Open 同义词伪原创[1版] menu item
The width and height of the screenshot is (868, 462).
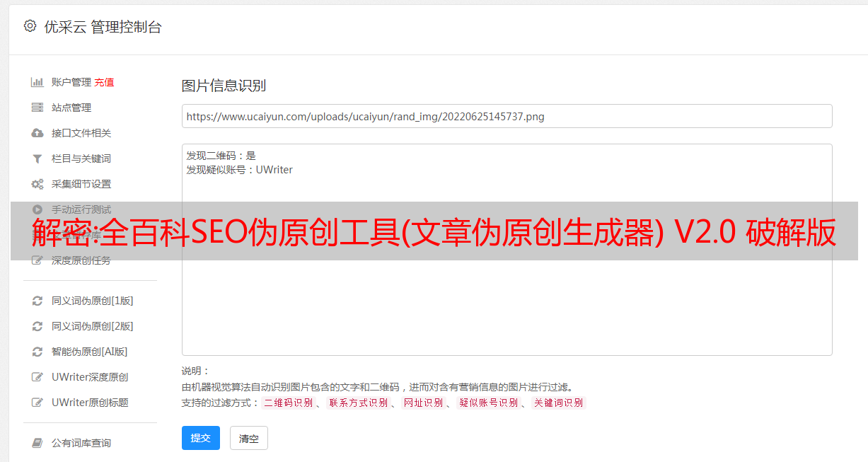coord(93,301)
